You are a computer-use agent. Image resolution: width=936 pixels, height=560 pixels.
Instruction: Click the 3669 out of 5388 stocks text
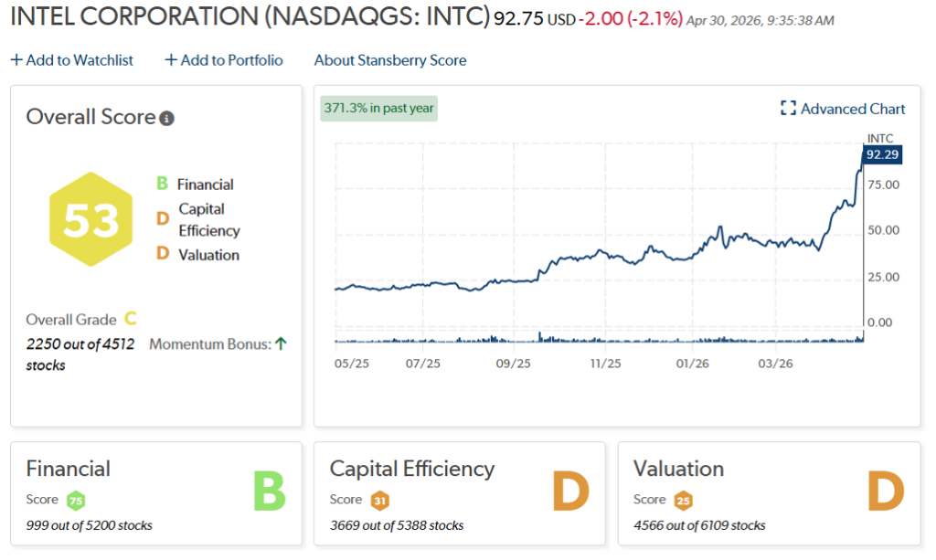pos(397,525)
